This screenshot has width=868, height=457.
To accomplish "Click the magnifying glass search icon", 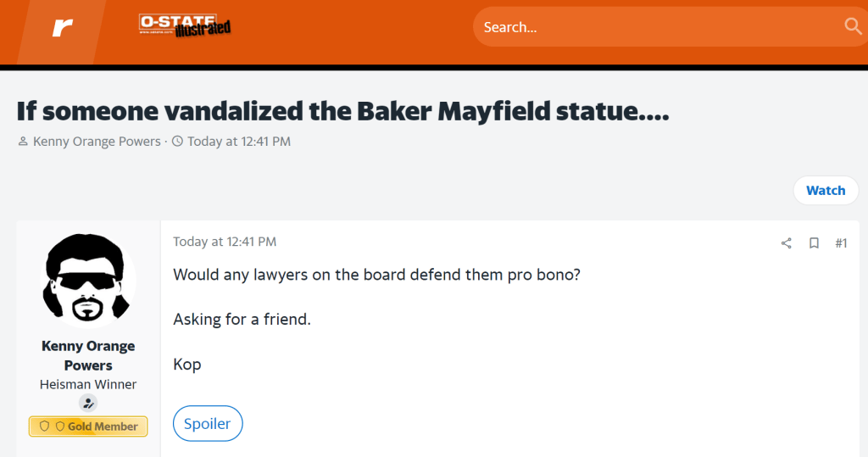I will pyautogui.click(x=853, y=26).
